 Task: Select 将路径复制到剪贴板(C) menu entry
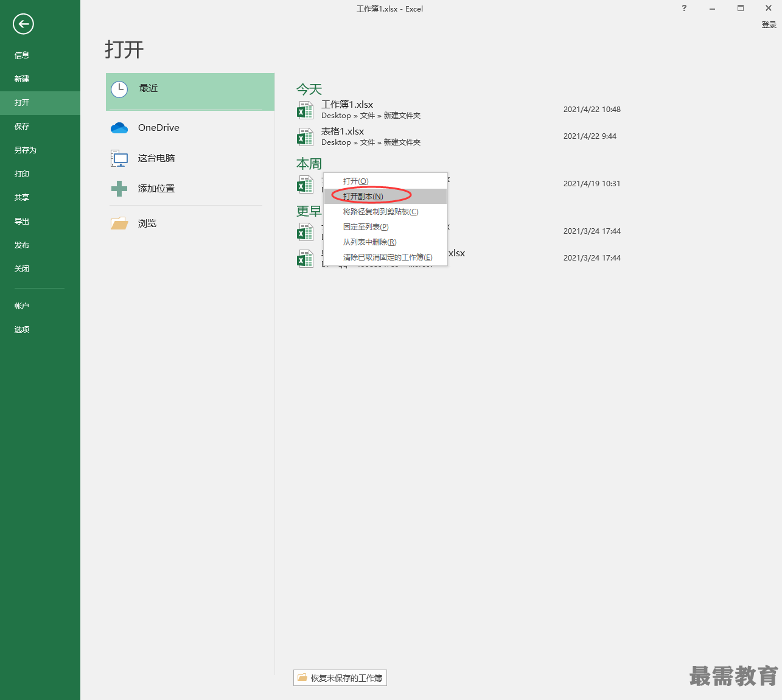pos(385,211)
